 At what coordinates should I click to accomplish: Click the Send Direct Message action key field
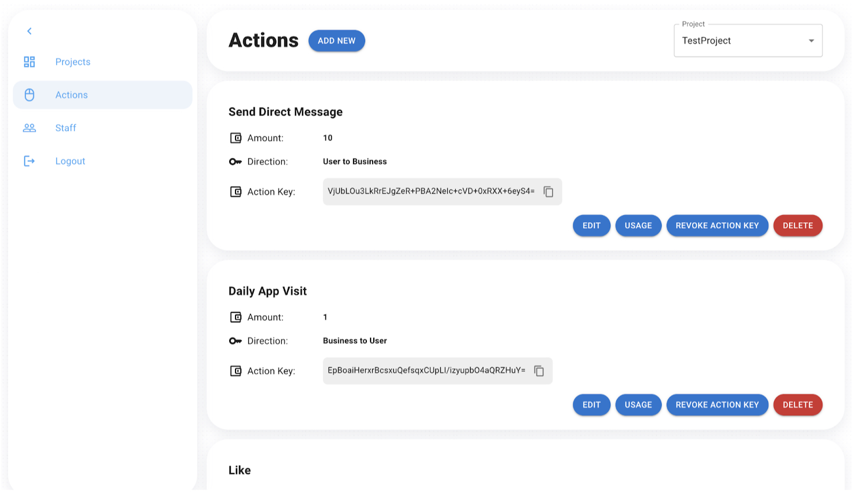click(431, 191)
